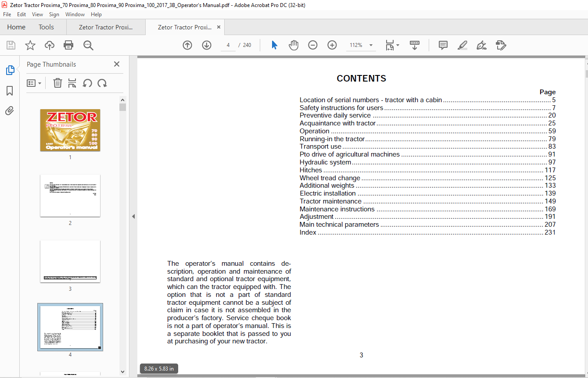This screenshot has height=378, width=588.
Task: Click the Wheel tread change entry
Action: pos(427,178)
